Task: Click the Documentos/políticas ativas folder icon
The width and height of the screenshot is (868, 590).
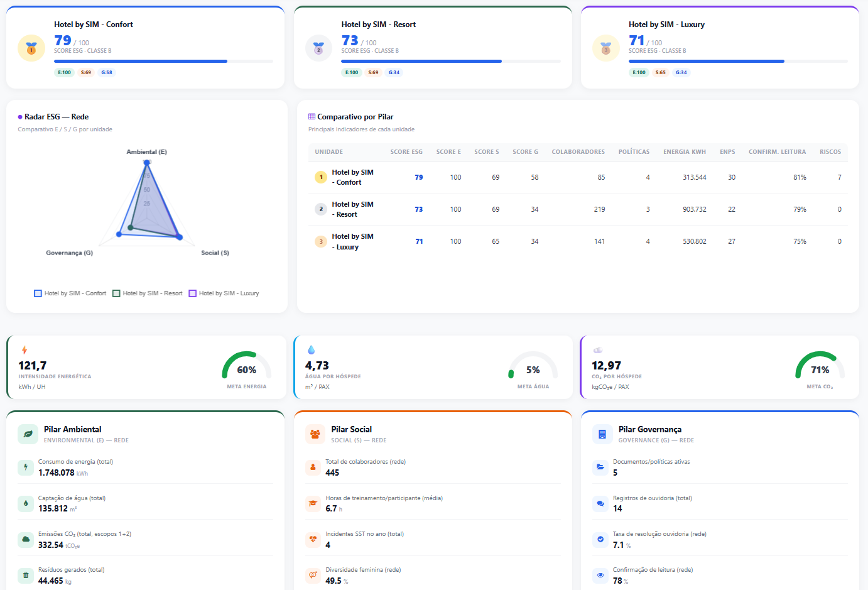Action: pyautogui.click(x=600, y=467)
